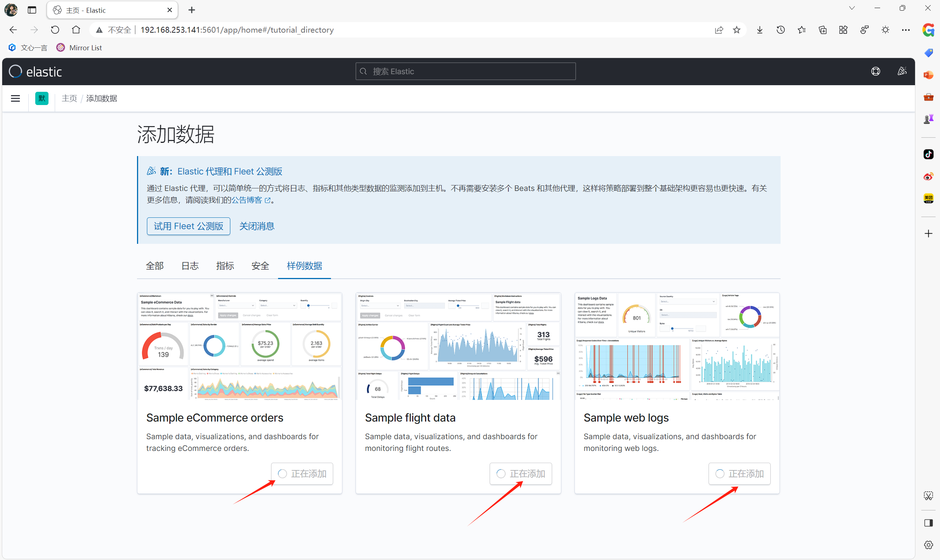Open the help menu icon in header
The width and height of the screenshot is (940, 560).
pos(875,71)
